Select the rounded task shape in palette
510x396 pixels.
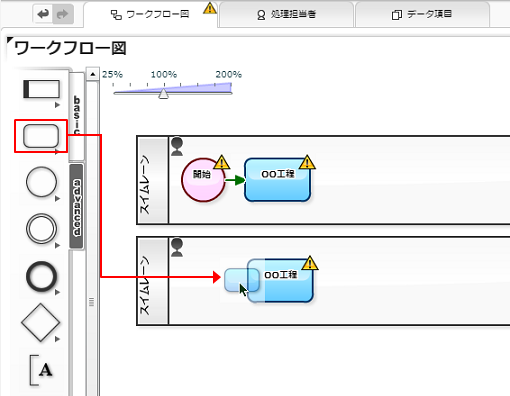[x=41, y=136]
